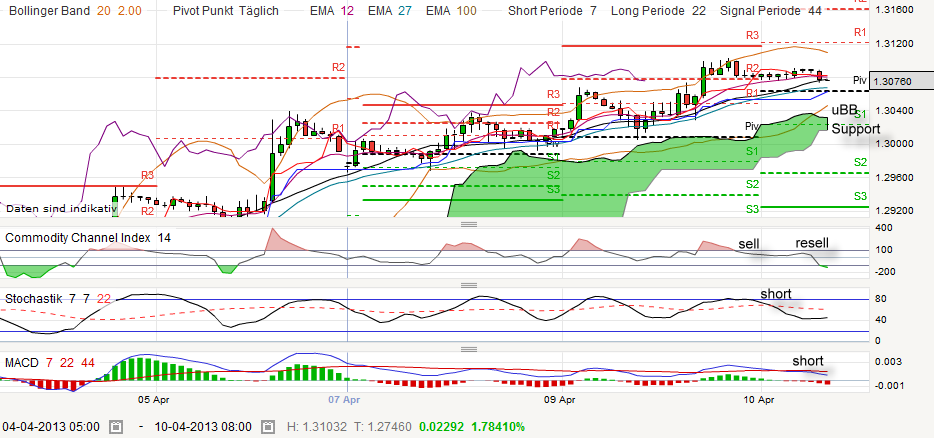Click the high value H: 1.31032
Viewport: 934px width, 438px height.
pyautogui.click(x=315, y=427)
